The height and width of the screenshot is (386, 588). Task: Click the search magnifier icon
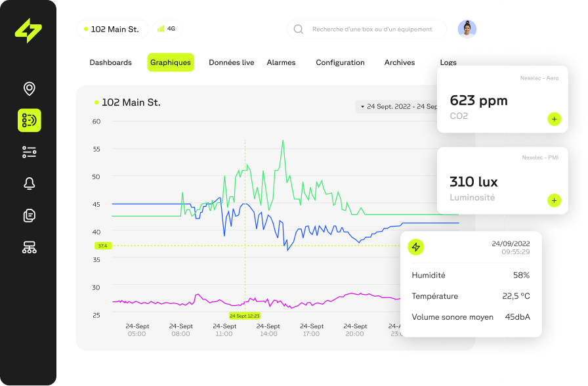point(298,29)
